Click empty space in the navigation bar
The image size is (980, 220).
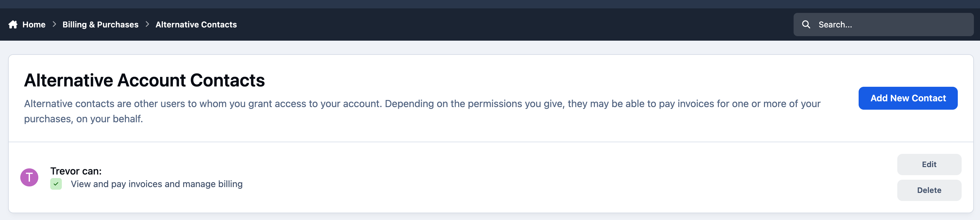point(514,25)
